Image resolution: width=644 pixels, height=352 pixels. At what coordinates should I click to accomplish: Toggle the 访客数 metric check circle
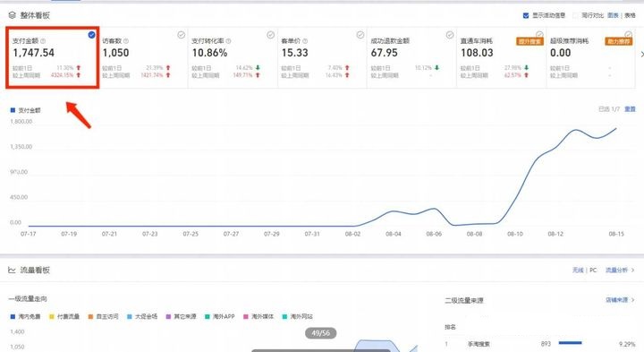coord(181,35)
